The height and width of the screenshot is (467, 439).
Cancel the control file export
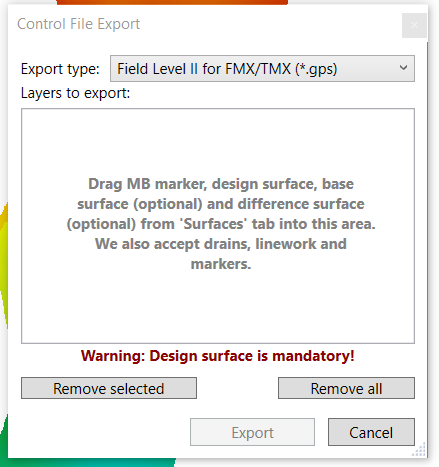click(371, 432)
